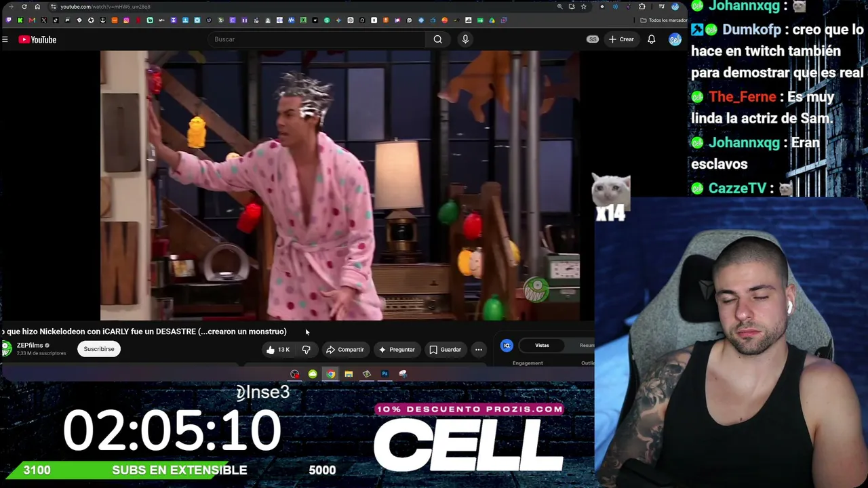The height and width of the screenshot is (488, 868).
Task: Click the iCarly video player
Action: tap(340, 185)
